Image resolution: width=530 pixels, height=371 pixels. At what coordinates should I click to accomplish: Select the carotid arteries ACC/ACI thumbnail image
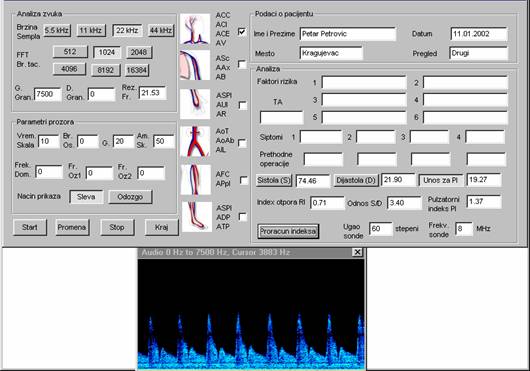coord(195,29)
